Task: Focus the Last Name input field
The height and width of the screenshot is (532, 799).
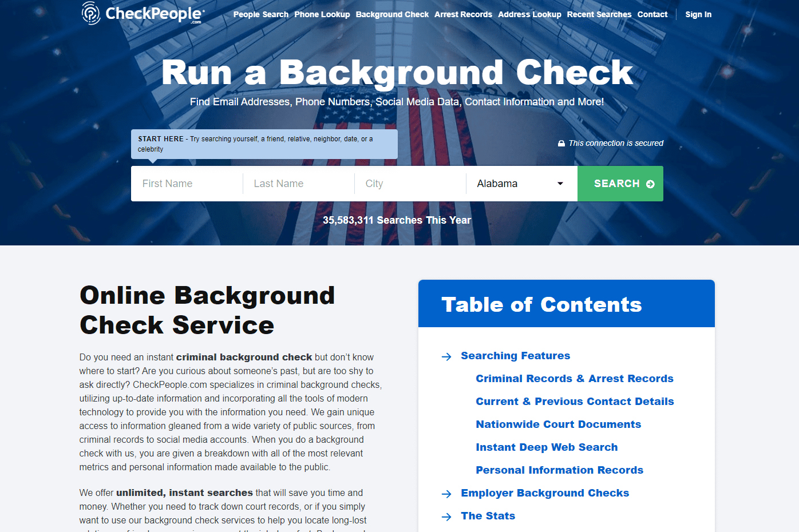Action: (299, 184)
